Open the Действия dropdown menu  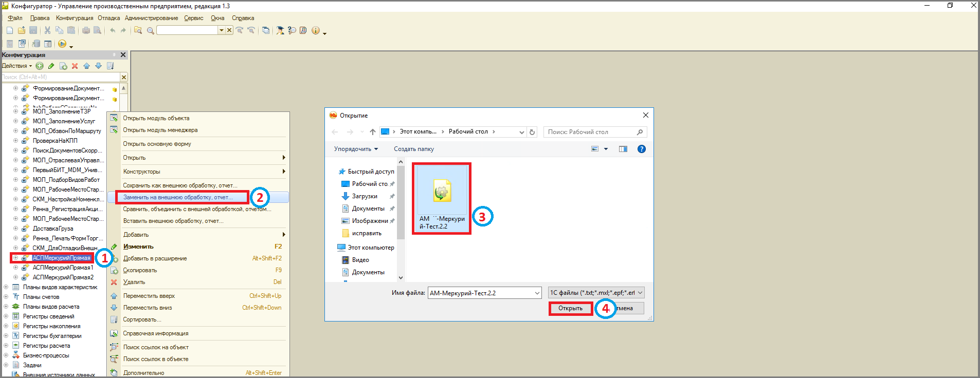pos(16,66)
